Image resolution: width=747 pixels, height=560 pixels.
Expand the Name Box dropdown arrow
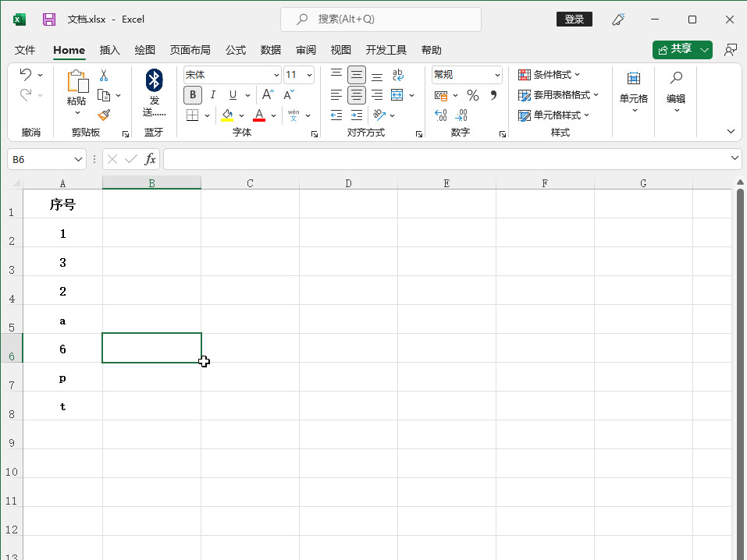pyautogui.click(x=79, y=160)
